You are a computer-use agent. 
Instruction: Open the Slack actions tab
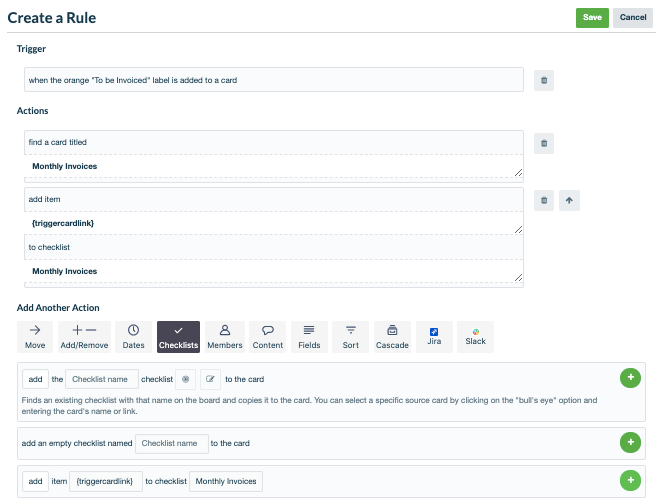click(x=475, y=336)
